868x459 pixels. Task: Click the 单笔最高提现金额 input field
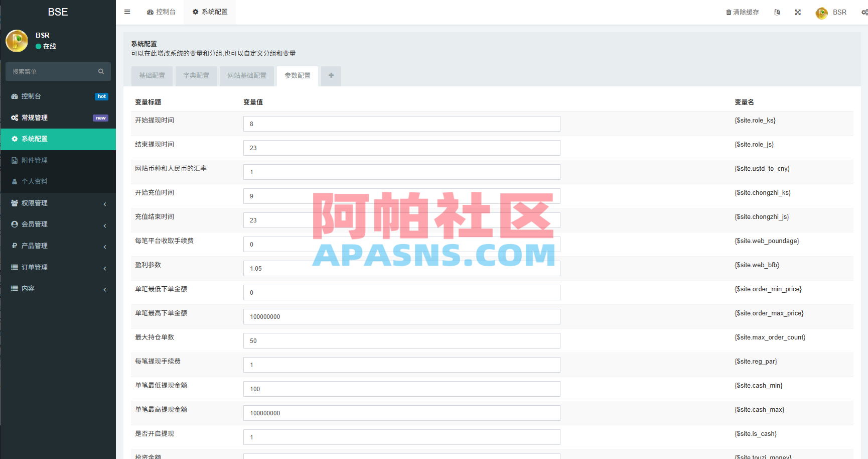(x=402, y=413)
